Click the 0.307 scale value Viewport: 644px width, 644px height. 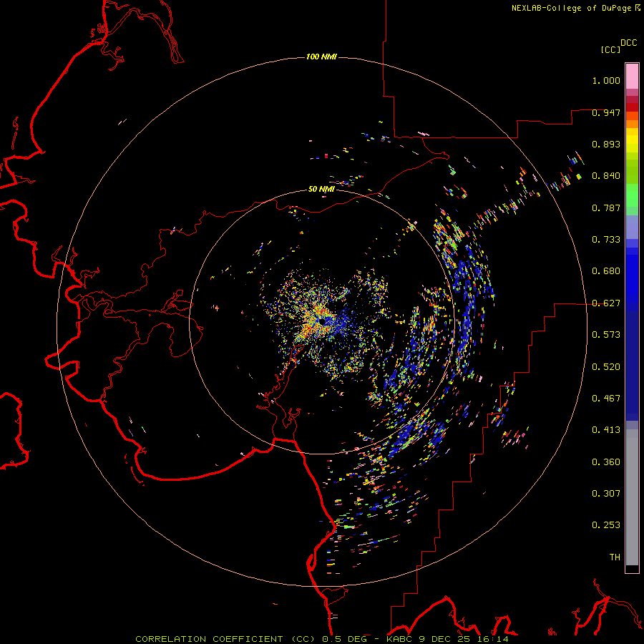click(x=606, y=494)
